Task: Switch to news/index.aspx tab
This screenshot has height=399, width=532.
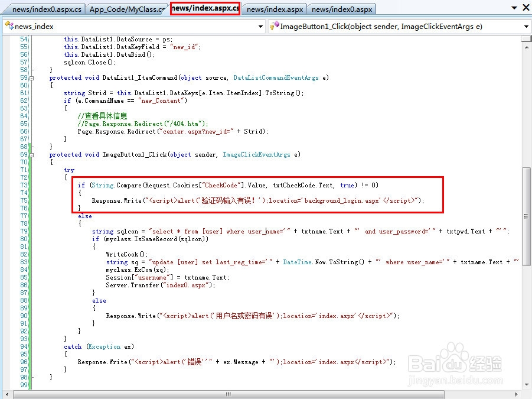Action: [275, 9]
